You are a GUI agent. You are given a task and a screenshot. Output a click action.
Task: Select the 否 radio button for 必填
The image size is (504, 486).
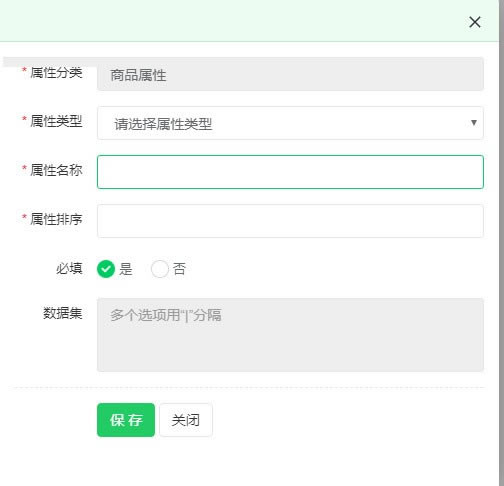click(160, 269)
